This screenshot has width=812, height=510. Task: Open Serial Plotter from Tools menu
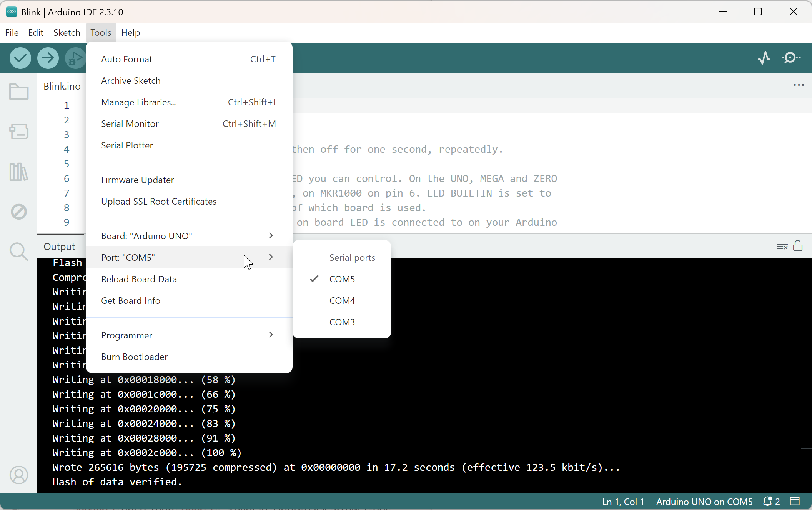(x=189, y=145)
